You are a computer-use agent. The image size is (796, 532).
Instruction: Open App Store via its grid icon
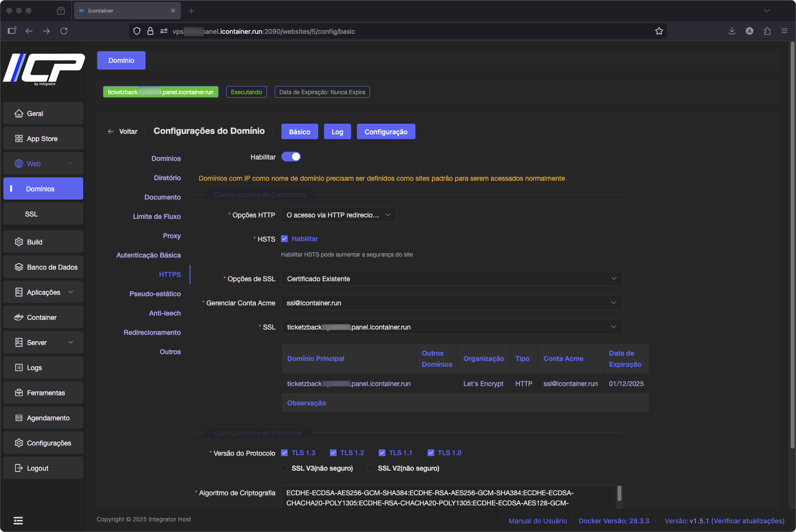19,139
